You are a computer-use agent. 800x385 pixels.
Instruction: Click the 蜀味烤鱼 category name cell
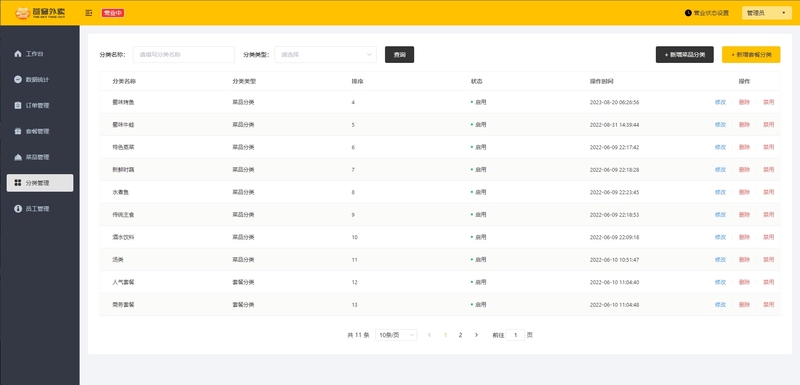(123, 102)
